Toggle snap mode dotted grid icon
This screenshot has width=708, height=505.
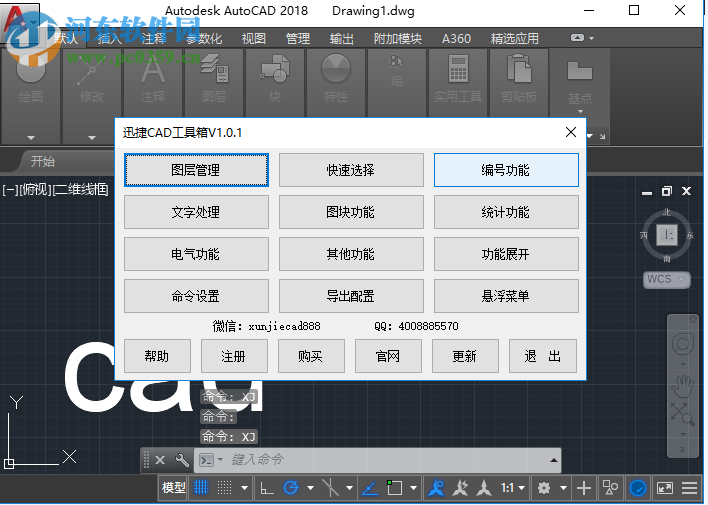click(224, 488)
